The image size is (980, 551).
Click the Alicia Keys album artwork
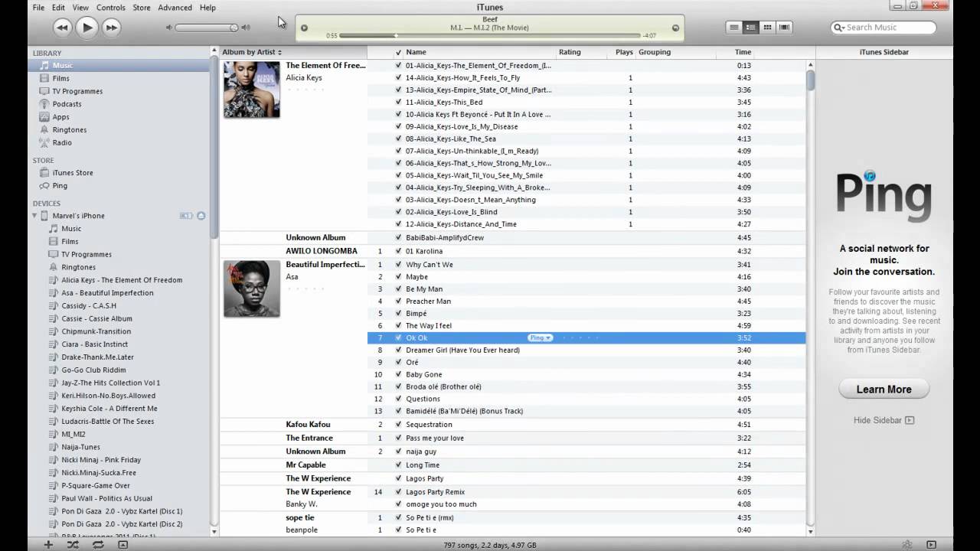click(x=251, y=90)
